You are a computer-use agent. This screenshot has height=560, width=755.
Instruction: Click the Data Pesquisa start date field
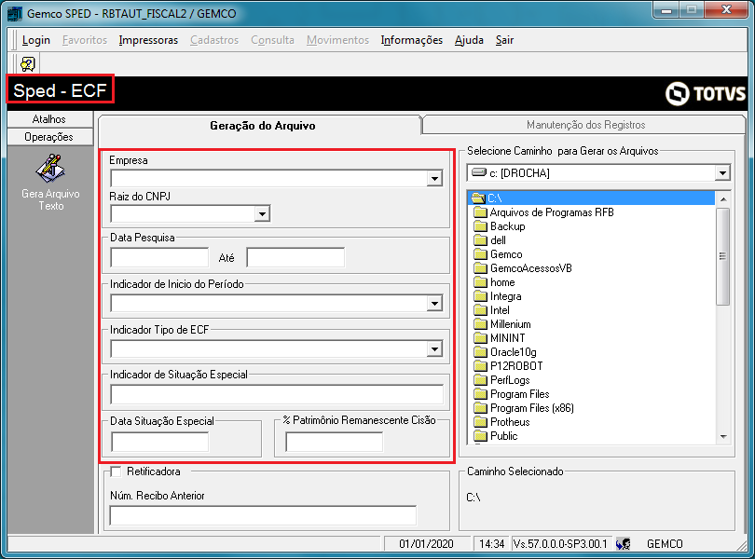(159, 257)
